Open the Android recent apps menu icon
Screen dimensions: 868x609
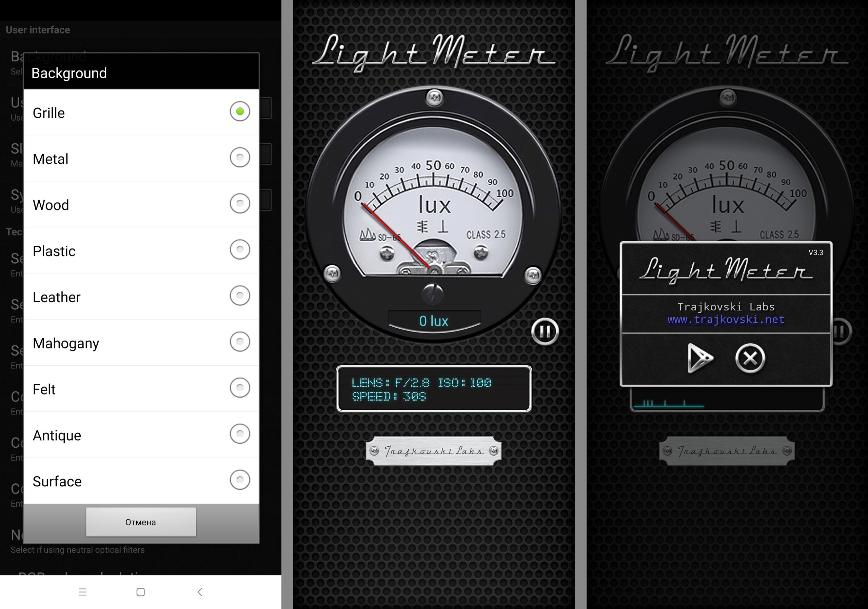point(82,592)
